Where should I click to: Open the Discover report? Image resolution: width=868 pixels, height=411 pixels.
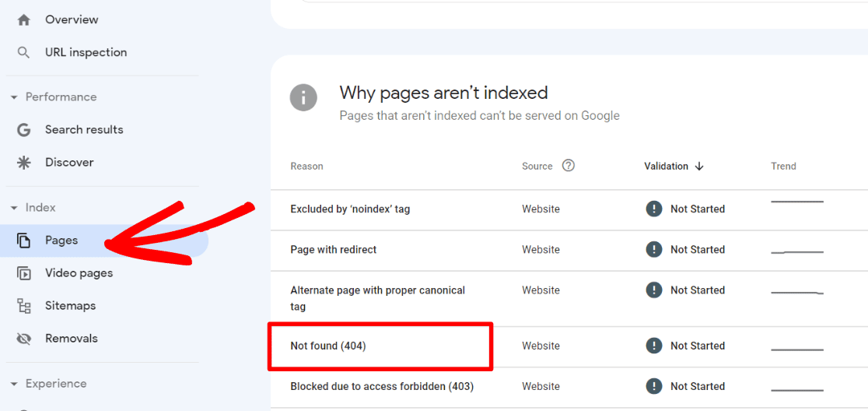click(x=69, y=163)
